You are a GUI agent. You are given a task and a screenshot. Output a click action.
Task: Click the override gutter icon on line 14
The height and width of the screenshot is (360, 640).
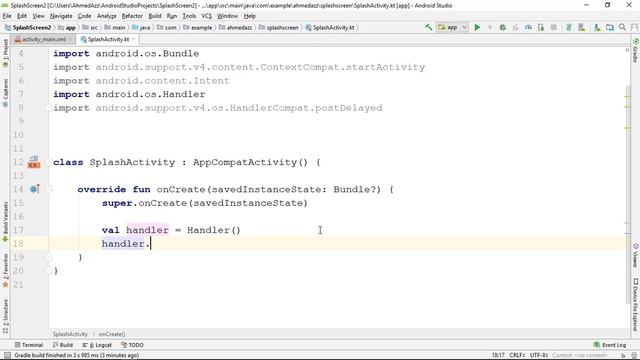coord(35,189)
